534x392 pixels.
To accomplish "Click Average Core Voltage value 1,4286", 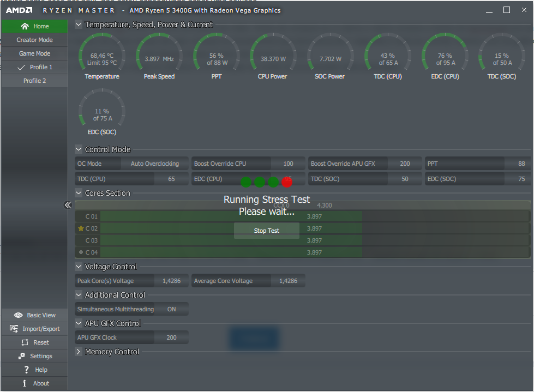I will pos(288,281).
